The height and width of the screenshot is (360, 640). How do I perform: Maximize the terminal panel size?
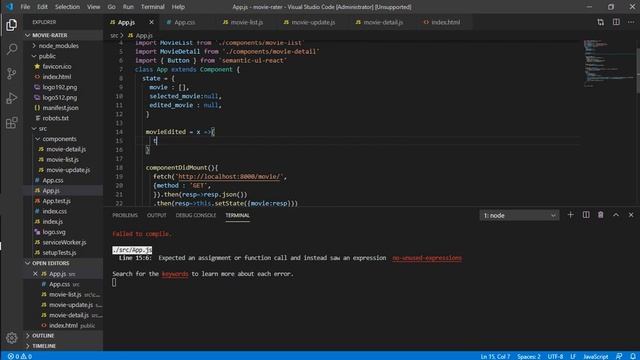[616, 215]
